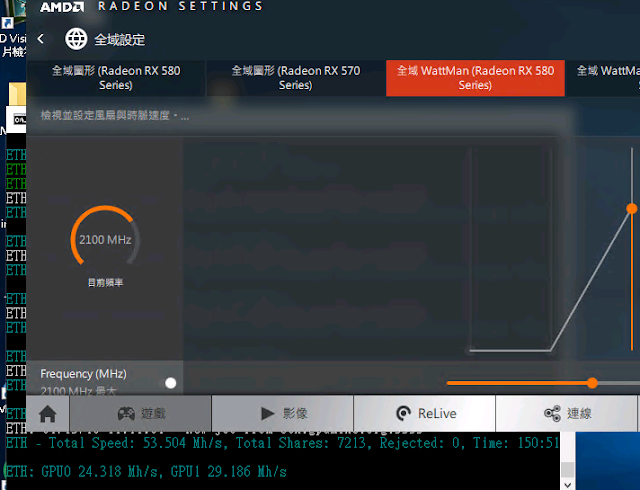Viewport: 640px width, 490px height.
Task: Open the 影像 video section
Action: click(x=283, y=414)
